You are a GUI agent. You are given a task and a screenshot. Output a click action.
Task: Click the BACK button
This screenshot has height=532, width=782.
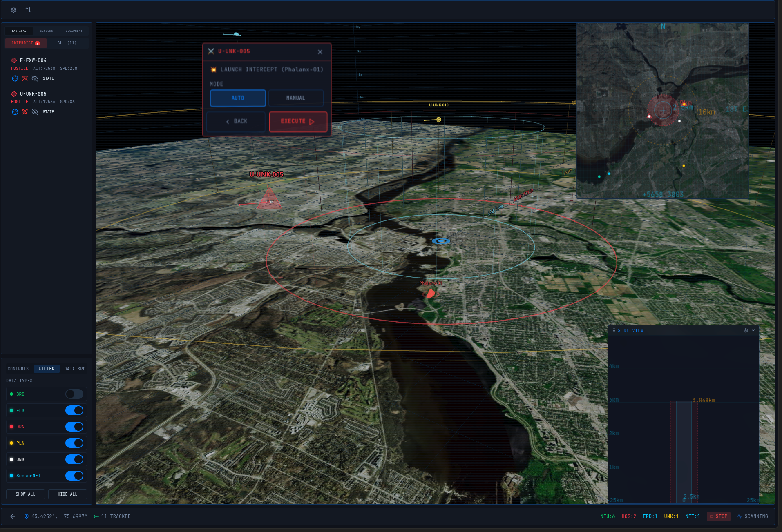point(236,121)
